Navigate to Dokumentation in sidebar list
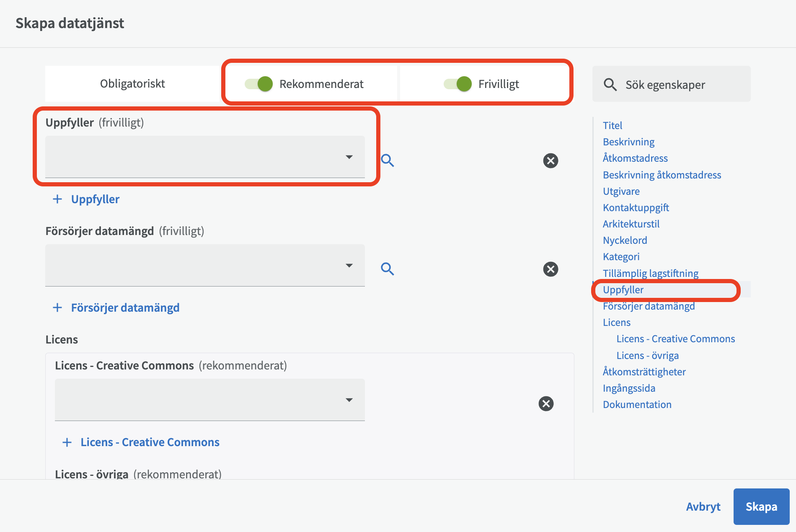 coord(637,404)
